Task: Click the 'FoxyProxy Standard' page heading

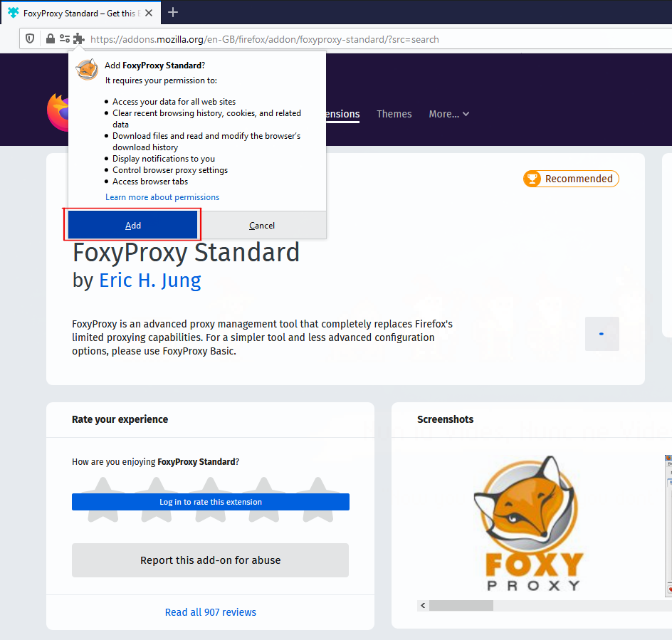Action: (x=186, y=253)
